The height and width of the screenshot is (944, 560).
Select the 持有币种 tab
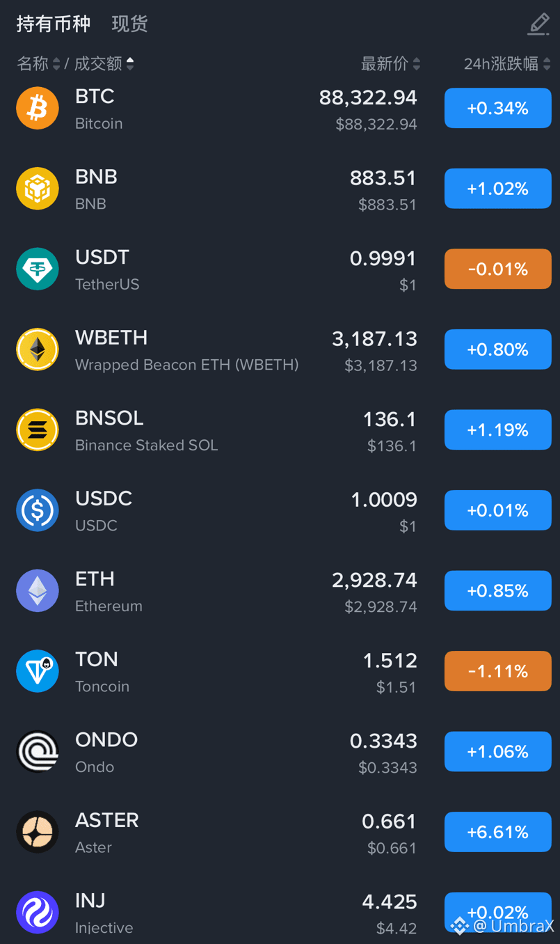(x=54, y=24)
